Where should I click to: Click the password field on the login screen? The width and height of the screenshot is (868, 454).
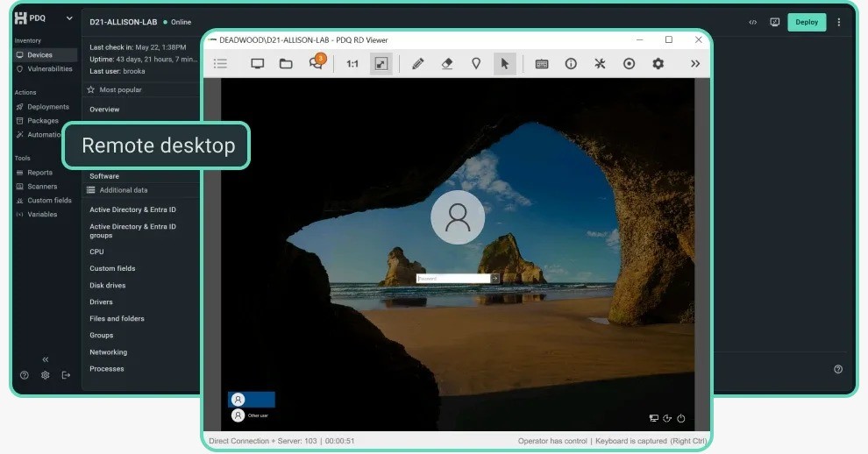click(x=453, y=279)
